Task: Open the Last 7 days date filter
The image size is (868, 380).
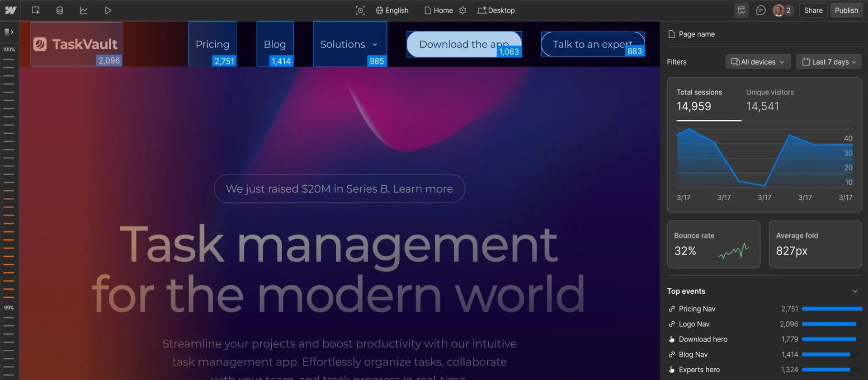Action: point(829,62)
